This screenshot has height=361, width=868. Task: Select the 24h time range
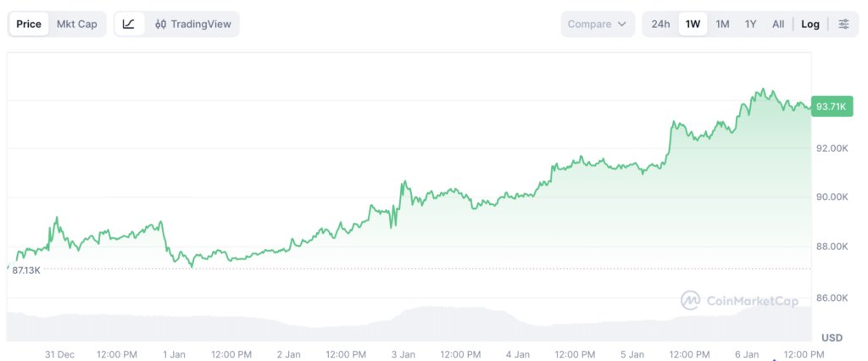[x=660, y=24]
